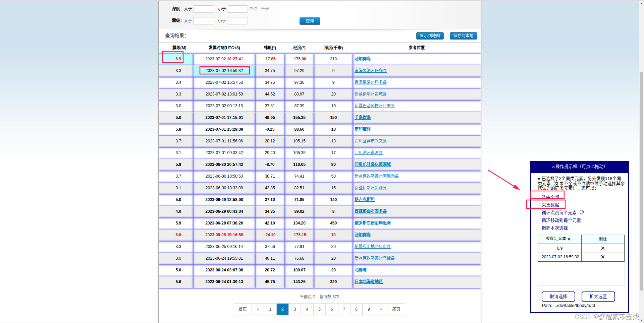
Task: Click the 震级 大于 input field
Action: click(x=204, y=21)
